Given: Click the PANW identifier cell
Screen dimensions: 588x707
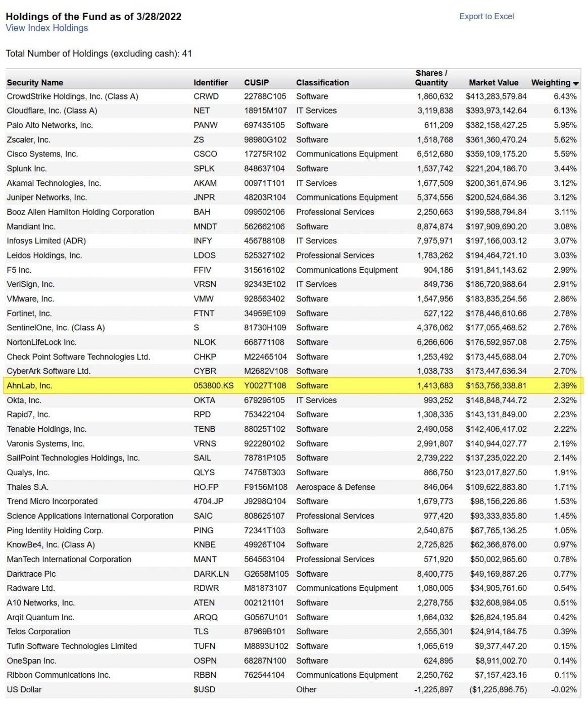Looking at the screenshot, I should 205,125.
